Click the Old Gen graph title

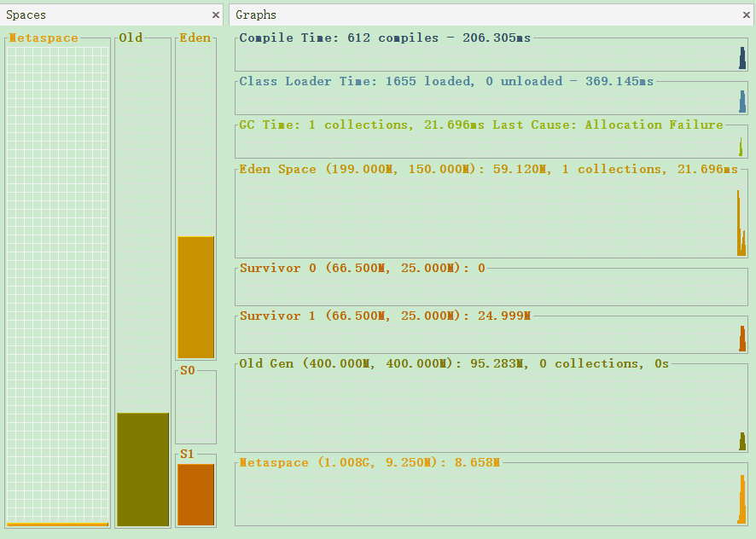(454, 363)
